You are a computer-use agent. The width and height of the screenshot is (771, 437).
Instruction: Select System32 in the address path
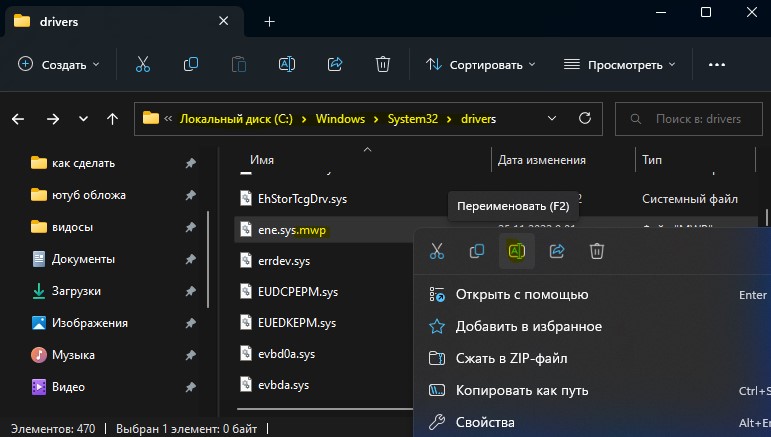[x=413, y=119]
